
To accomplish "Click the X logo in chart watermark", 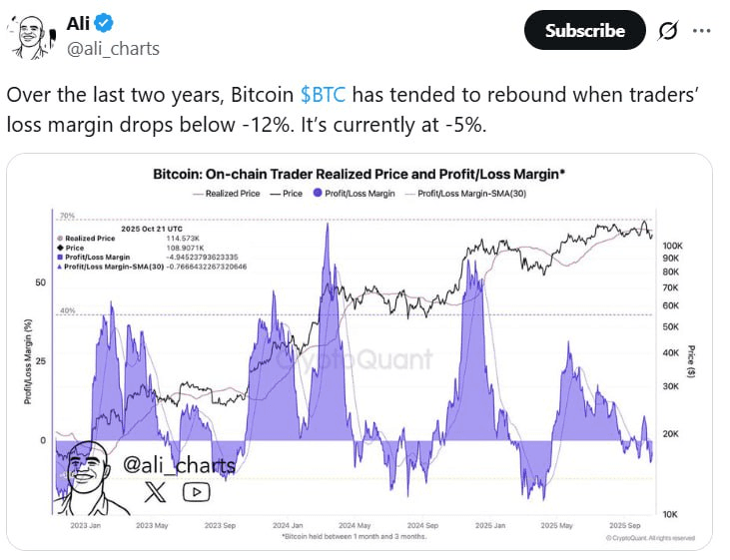I will coord(155,490).
